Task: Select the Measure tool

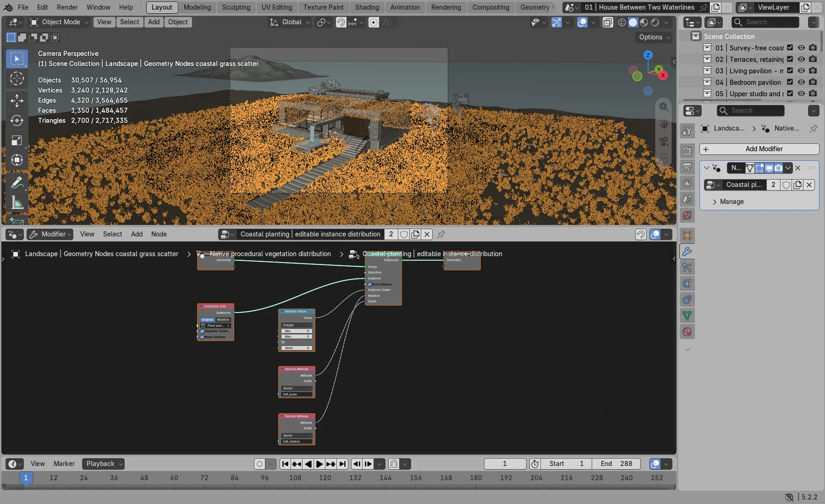Action: click(17, 202)
